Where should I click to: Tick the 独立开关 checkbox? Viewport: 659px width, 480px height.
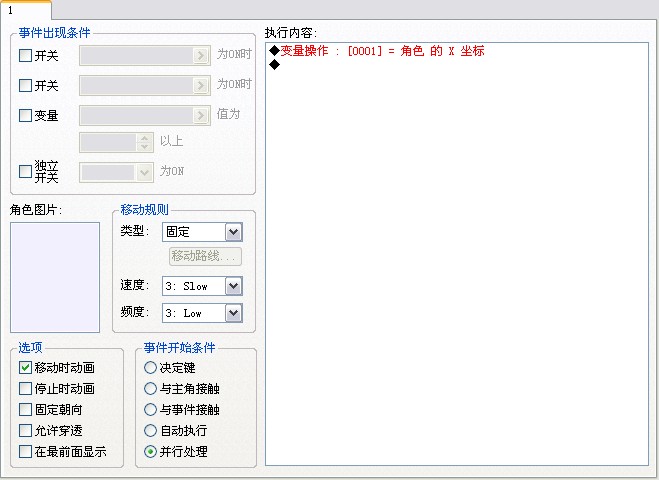pyautogui.click(x=25, y=171)
